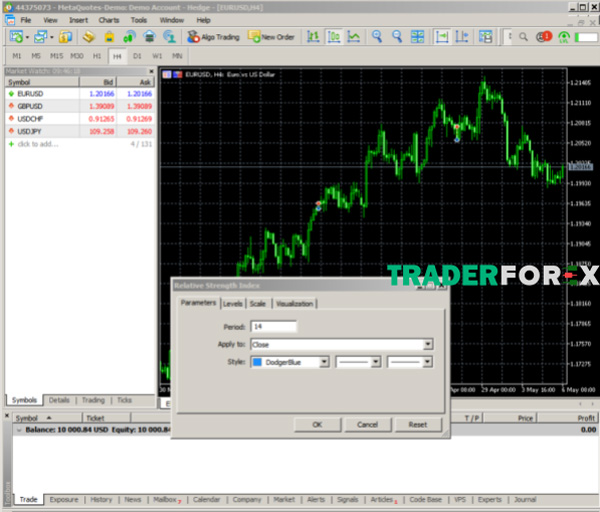This screenshot has height=512, width=600.
Task: Open the line style dropdown
Action: click(x=376, y=362)
